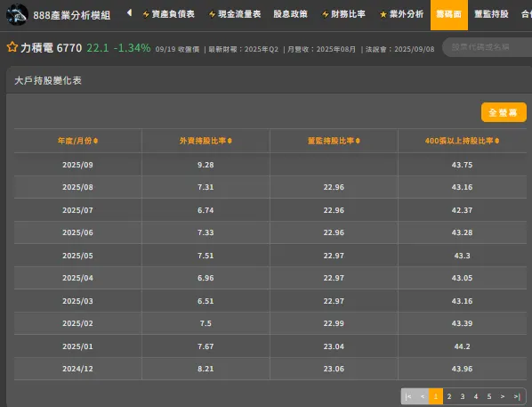Click the stock price 22.1 text
The image size is (532, 407).
tap(98, 48)
